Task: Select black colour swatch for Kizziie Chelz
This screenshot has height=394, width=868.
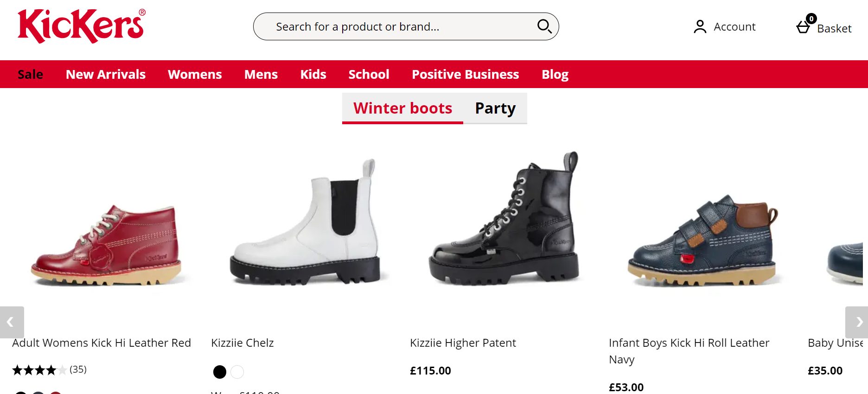Action: [220, 372]
